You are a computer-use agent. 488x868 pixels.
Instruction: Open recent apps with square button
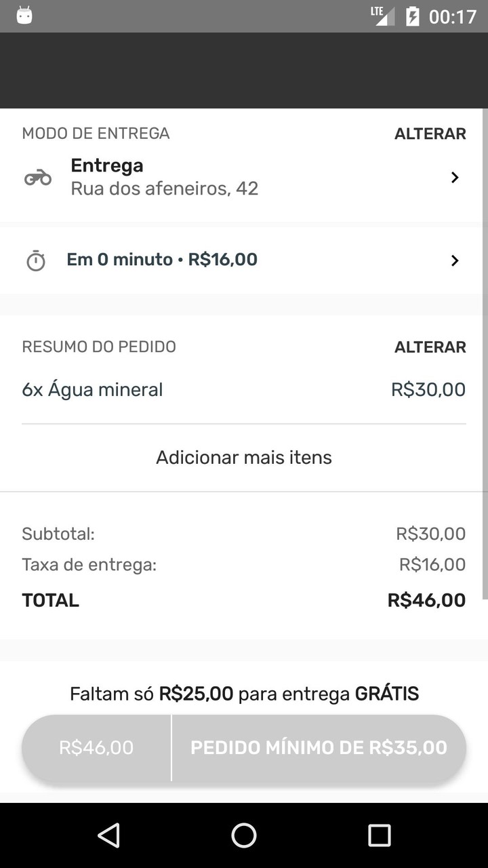[x=379, y=835]
